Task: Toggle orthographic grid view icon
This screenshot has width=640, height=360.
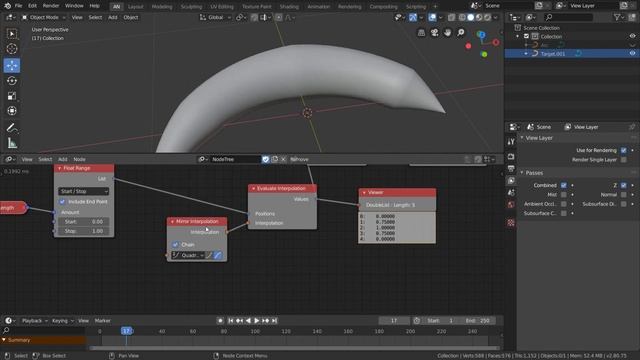Action: coord(421,33)
